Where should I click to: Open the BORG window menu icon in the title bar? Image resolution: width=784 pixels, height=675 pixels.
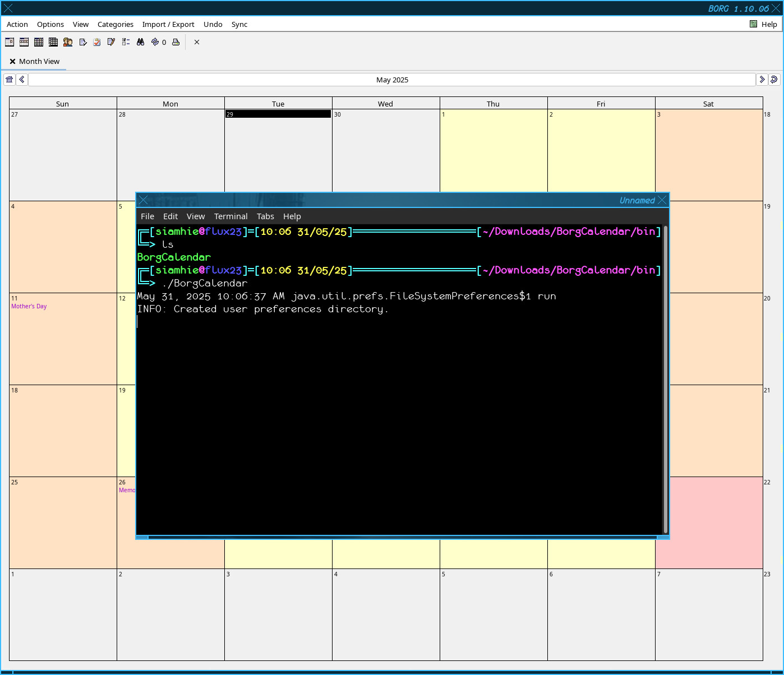8,8
